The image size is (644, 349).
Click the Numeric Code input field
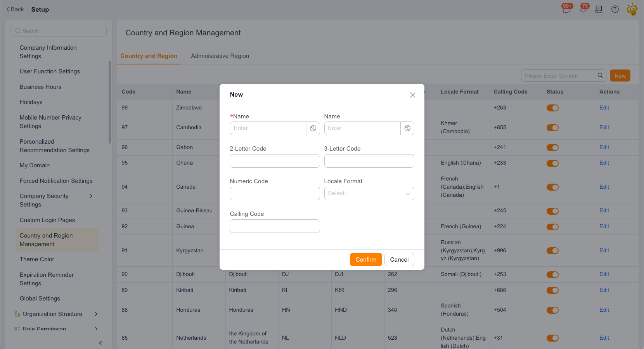click(x=275, y=193)
